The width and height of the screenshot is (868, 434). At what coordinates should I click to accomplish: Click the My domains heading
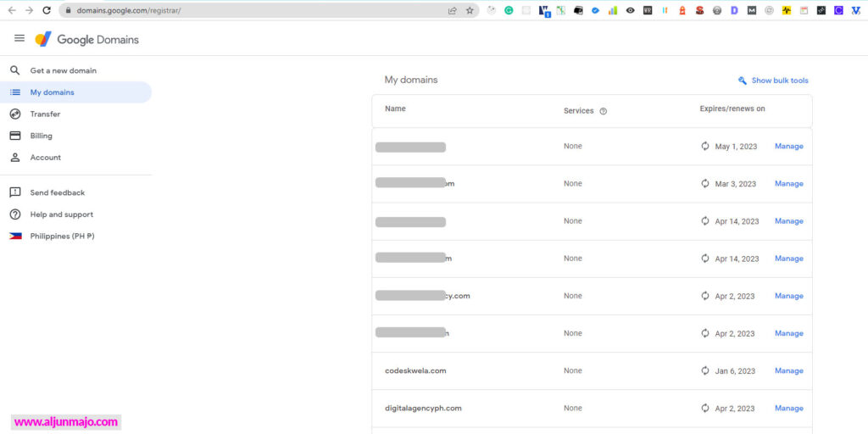point(411,80)
